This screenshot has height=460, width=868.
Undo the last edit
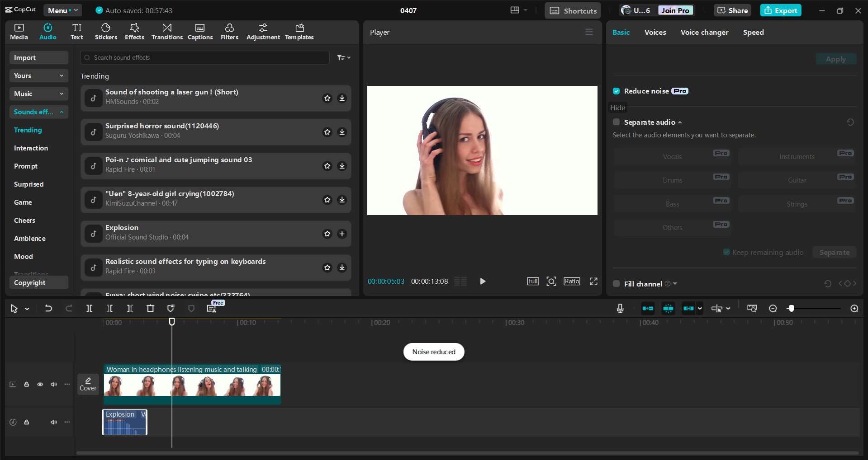[x=48, y=309]
